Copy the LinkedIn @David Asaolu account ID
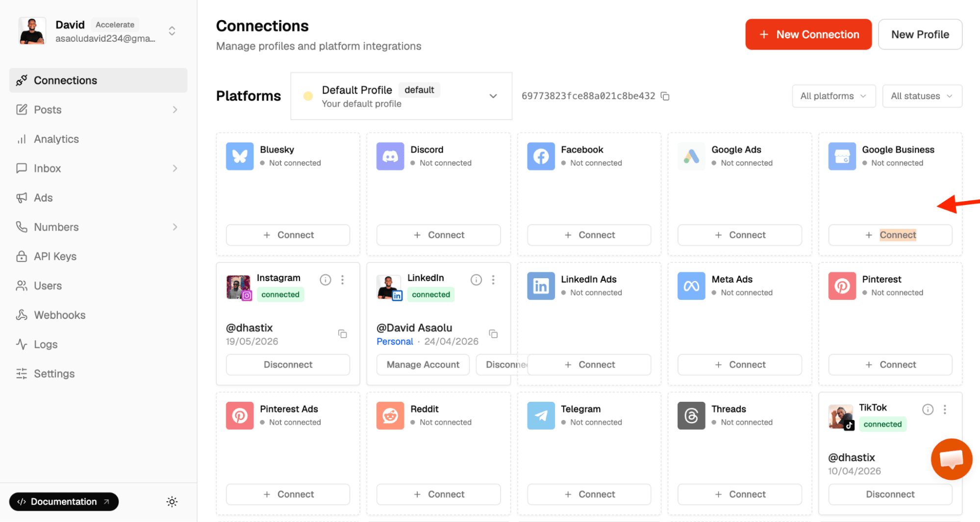980x522 pixels. pos(493,334)
